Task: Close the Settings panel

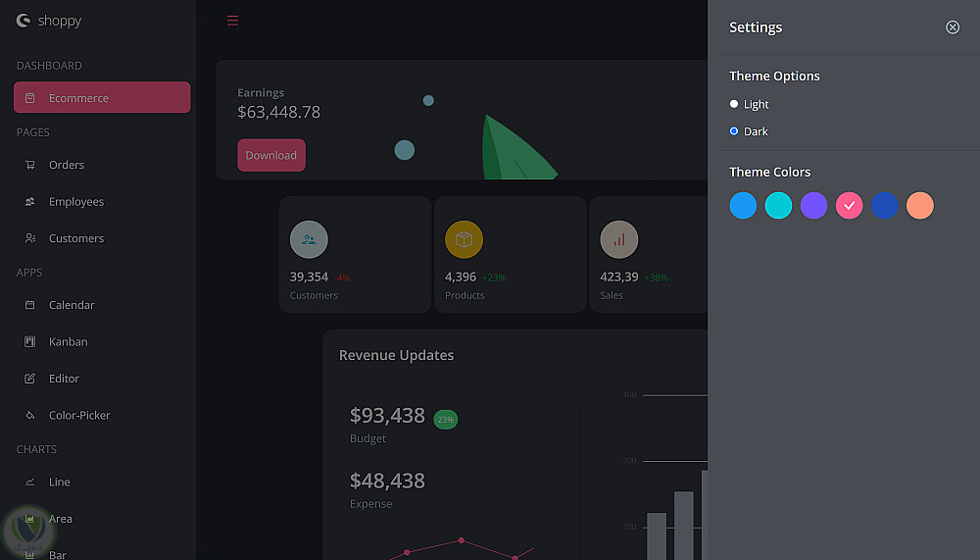Action: coord(952,26)
